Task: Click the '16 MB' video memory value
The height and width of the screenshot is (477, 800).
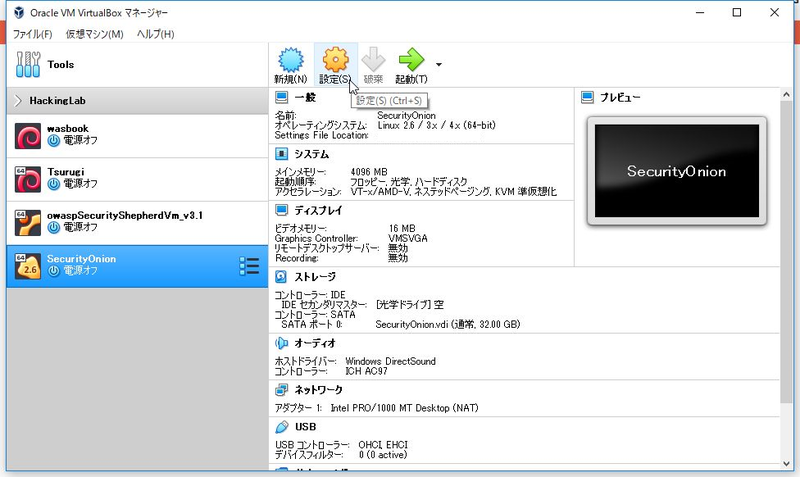Action: point(402,228)
